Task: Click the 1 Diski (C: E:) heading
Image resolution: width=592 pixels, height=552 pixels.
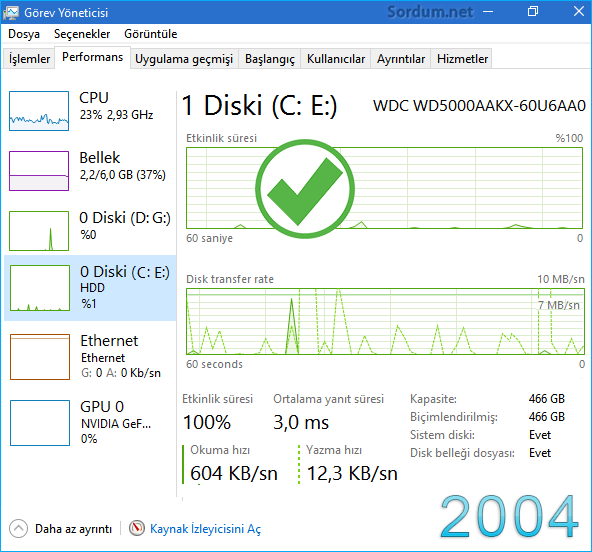Action: pos(259,106)
